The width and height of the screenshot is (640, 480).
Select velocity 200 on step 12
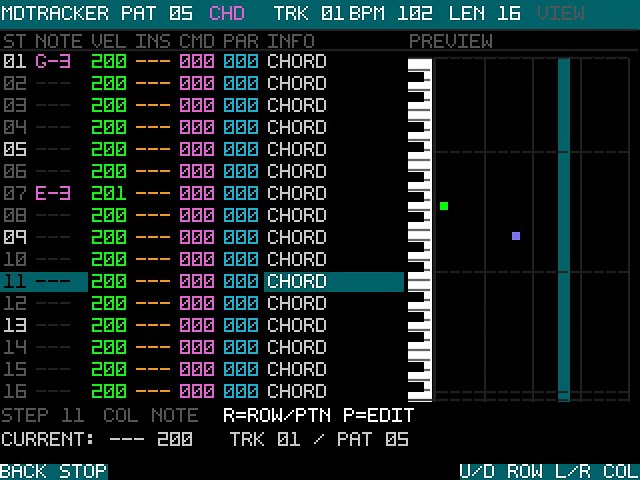pyautogui.click(x=109, y=303)
